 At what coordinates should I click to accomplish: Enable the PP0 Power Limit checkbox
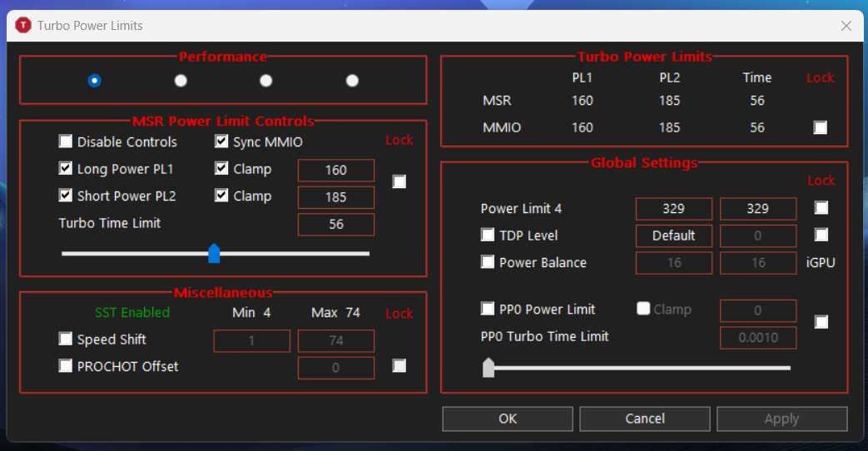point(488,310)
